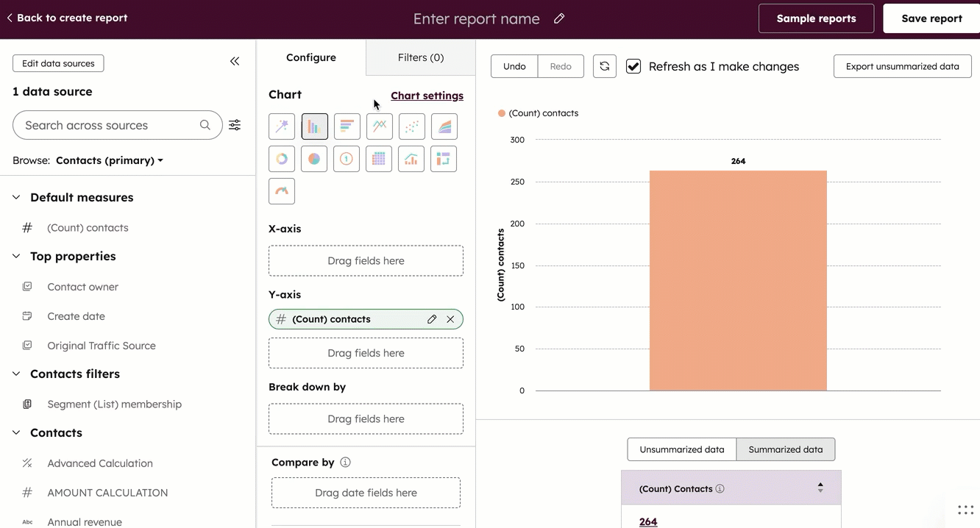Pick the KPI single value chart type
Screen dimensions: 980x528
coord(347,158)
